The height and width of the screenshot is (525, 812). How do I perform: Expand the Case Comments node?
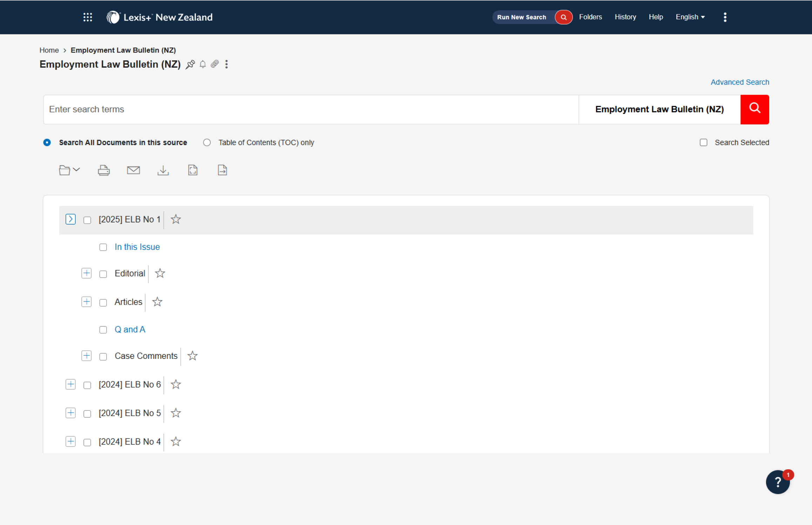(86, 356)
